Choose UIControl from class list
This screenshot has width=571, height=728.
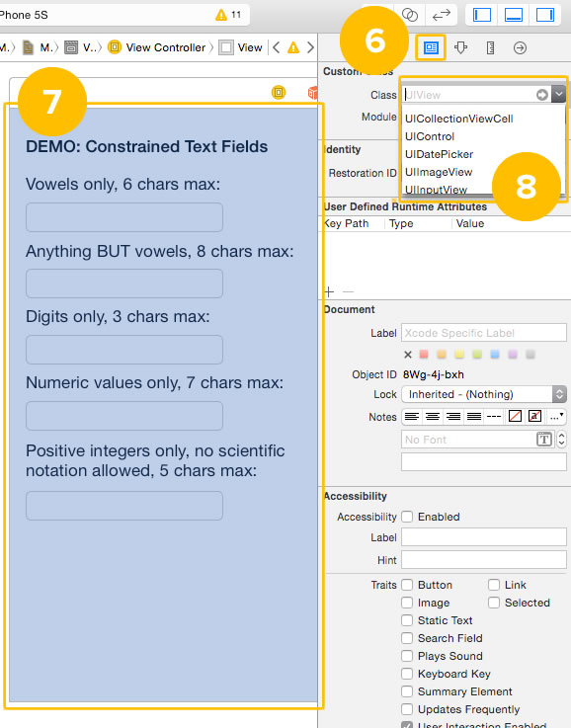tap(430, 136)
